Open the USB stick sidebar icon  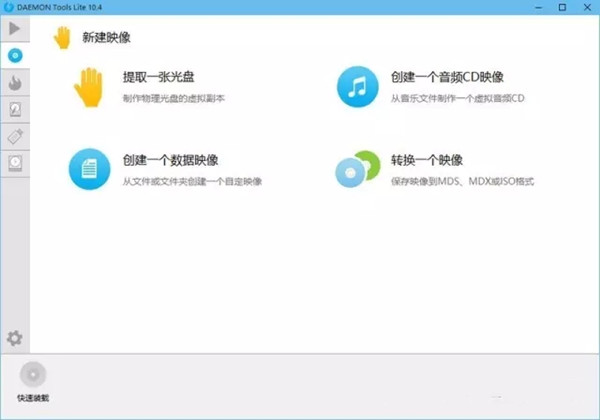pyautogui.click(x=15, y=136)
